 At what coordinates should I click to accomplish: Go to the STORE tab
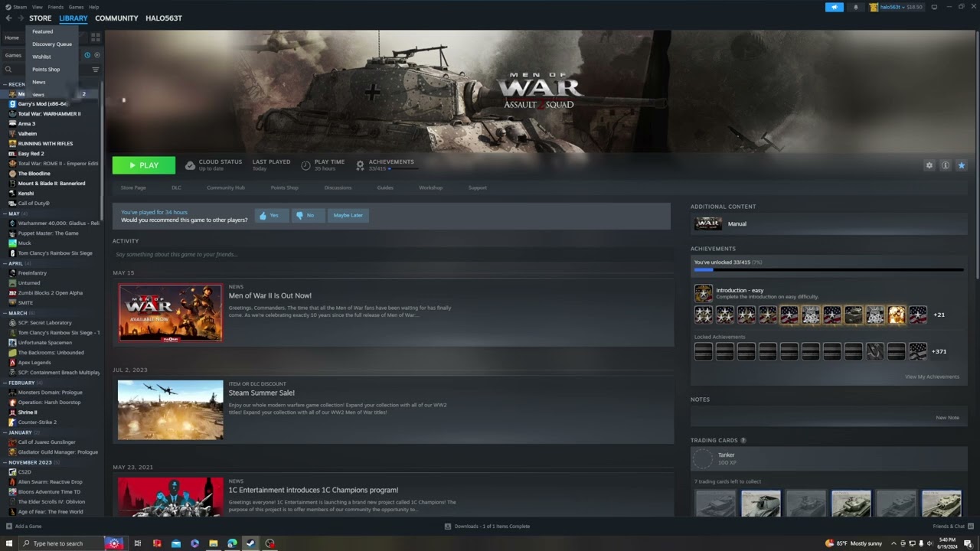point(41,18)
